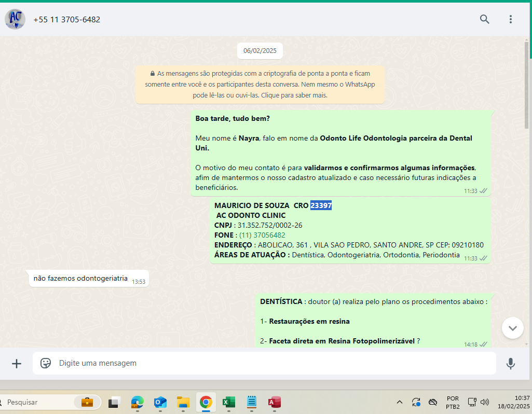Open File Explorer from the taskbar
532x414 pixels.
[x=183, y=402]
